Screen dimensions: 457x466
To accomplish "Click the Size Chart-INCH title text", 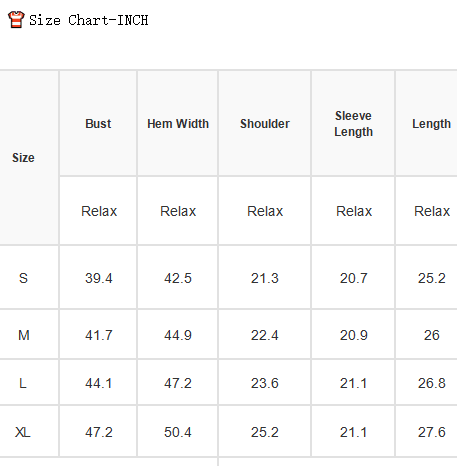I will pos(88,20).
